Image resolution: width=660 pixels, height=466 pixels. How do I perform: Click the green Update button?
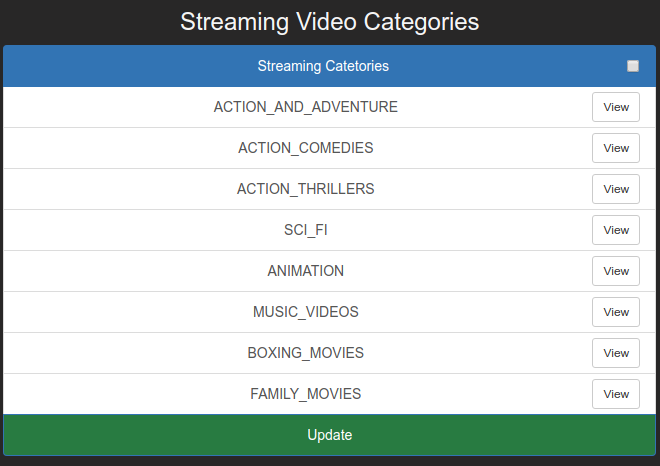[330, 435]
